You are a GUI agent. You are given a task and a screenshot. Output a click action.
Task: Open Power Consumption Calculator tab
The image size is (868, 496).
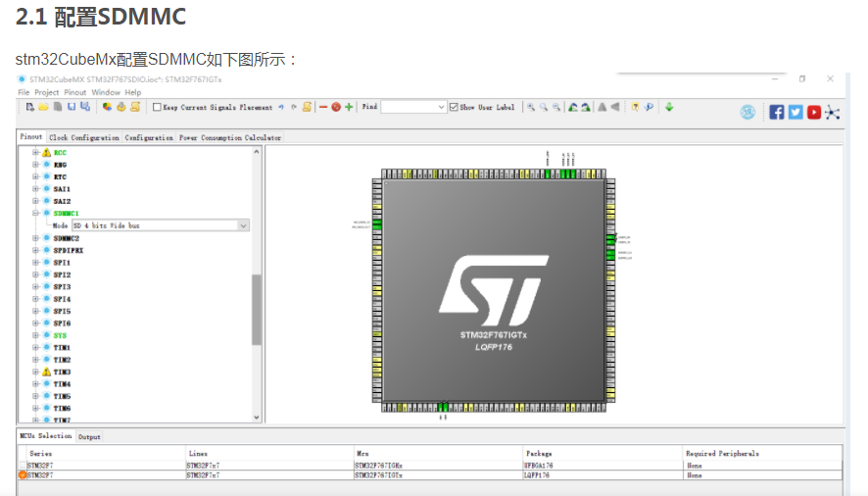[x=229, y=137]
